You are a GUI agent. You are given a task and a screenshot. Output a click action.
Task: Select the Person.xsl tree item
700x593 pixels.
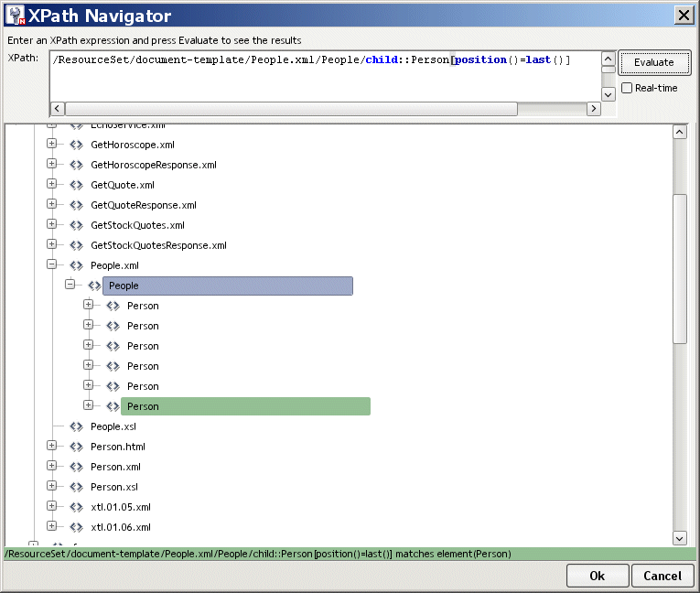point(113,487)
